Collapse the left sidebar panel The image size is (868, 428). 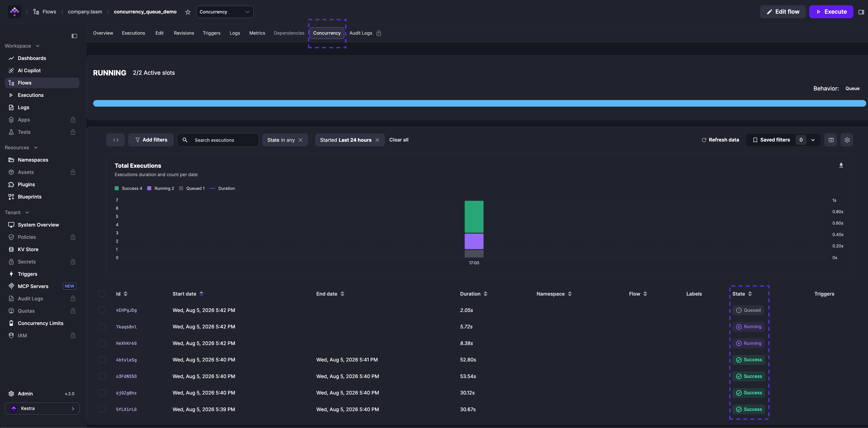74,36
